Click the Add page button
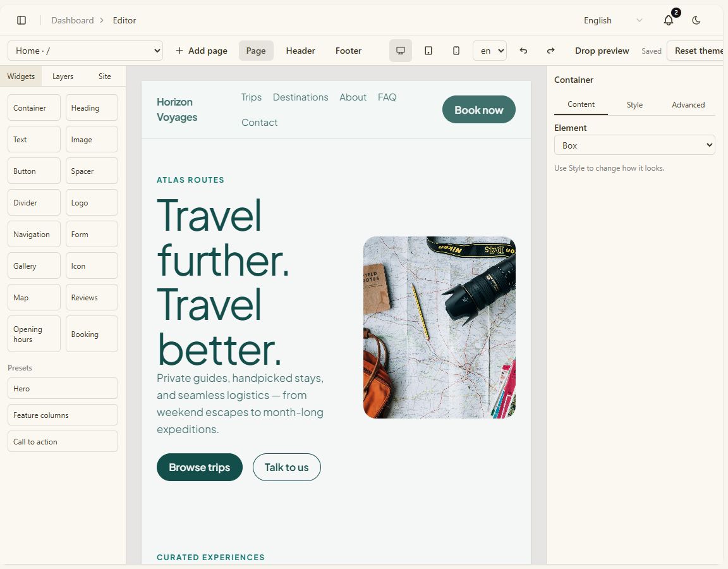 coord(202,51)
